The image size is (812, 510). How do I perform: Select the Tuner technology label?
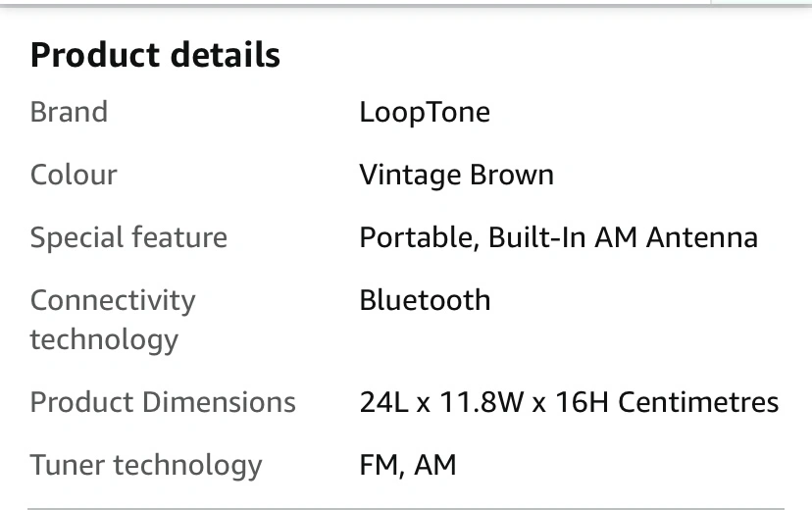[x=146, y=466]
